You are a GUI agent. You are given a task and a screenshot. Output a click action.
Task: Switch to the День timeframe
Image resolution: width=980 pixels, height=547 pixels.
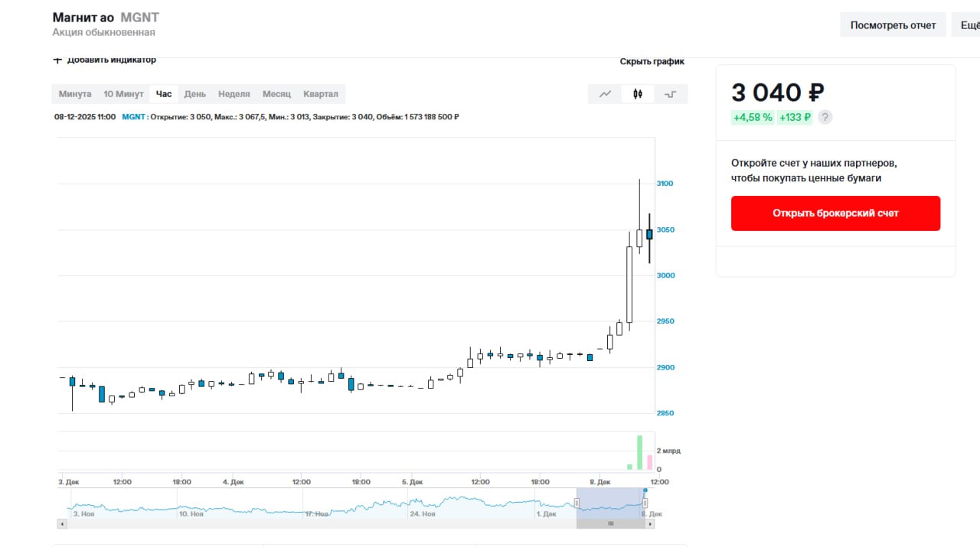[x=194, y=94]
